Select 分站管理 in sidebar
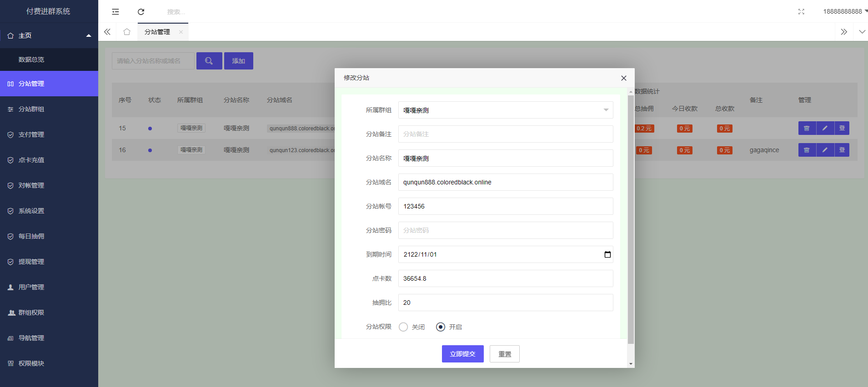868x387 pixels. [49, 84]
